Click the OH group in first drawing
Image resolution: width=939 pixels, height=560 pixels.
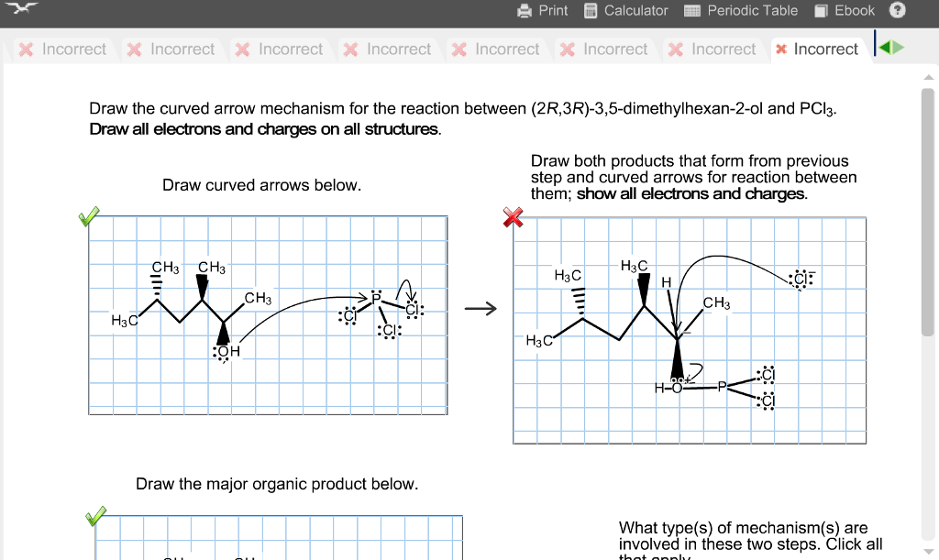(227, 351)
